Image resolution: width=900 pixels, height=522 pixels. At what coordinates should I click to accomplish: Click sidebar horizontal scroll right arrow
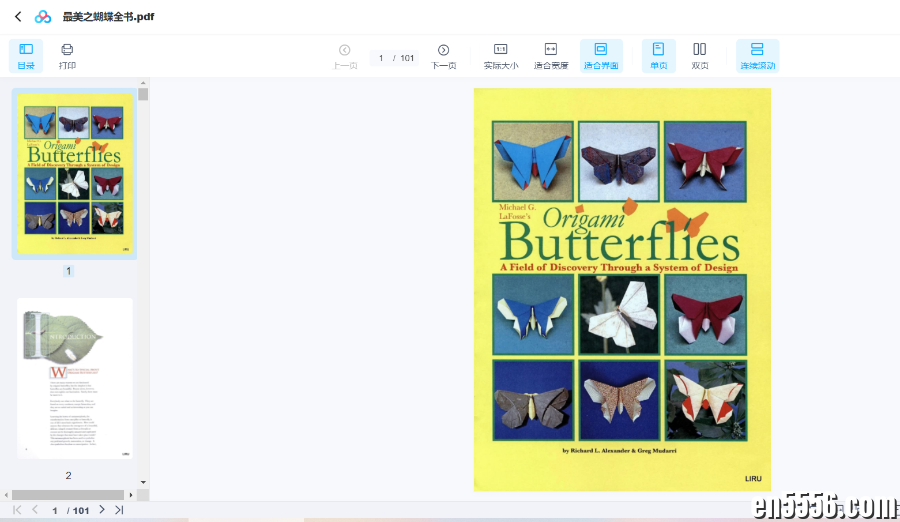pos(131,494)
